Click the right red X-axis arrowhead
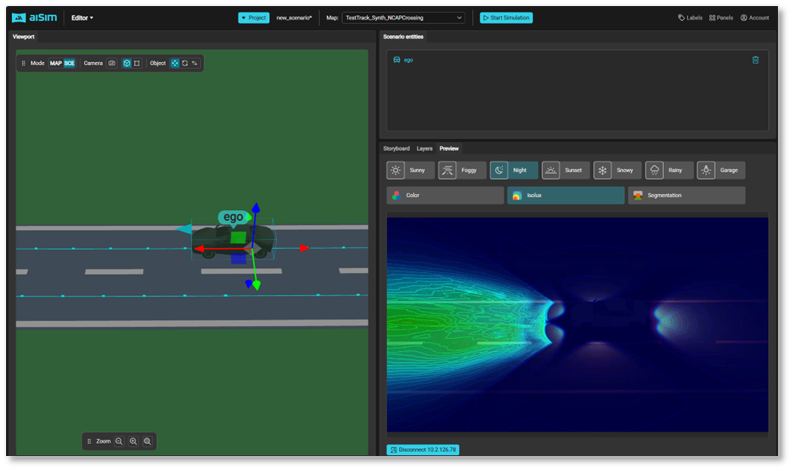The height and width of the screenshot is (471, 793). (x=304, y=248)
